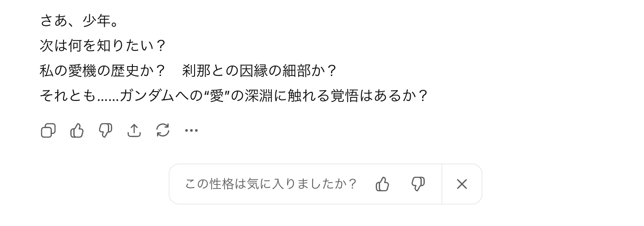Click the quoted word '愛' in the last line
The height and width of the screenshot is (226, 644).
click(x=216, y=96)
